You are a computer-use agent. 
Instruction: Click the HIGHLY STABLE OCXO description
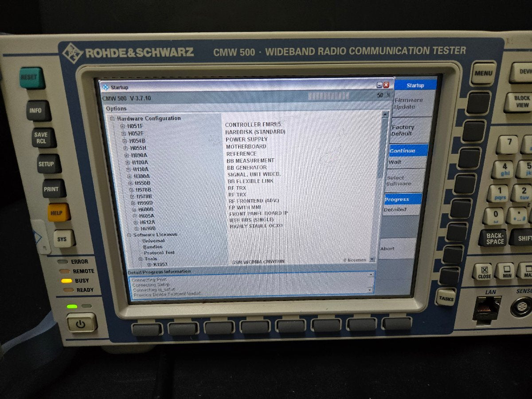click(256, 226)
